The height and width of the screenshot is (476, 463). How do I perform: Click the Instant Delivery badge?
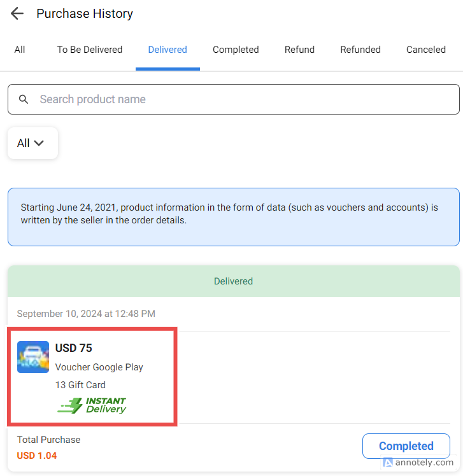click(x=92, y=405)
